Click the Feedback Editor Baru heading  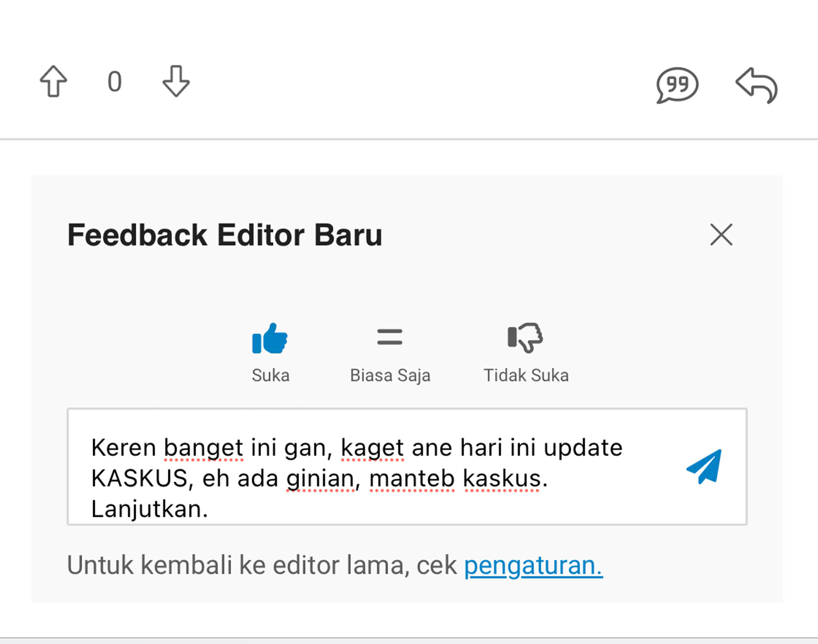(225, 235)
